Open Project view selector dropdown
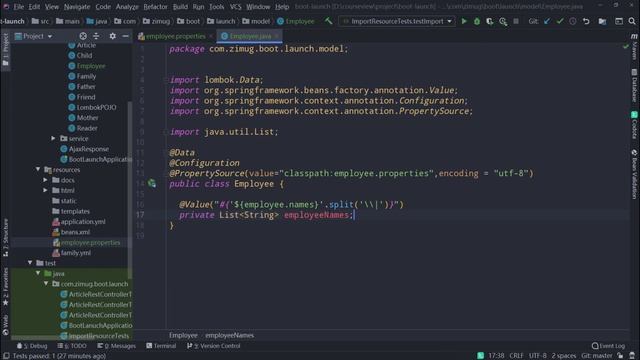 pyautogui.click(x=34, y=36)
